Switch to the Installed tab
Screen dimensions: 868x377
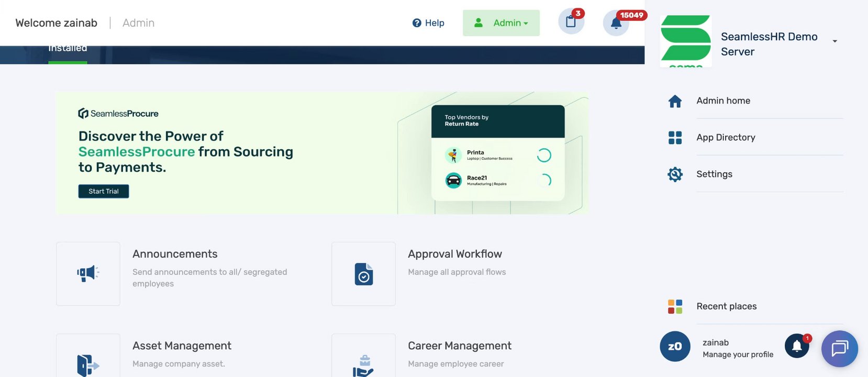pos(68,50)
